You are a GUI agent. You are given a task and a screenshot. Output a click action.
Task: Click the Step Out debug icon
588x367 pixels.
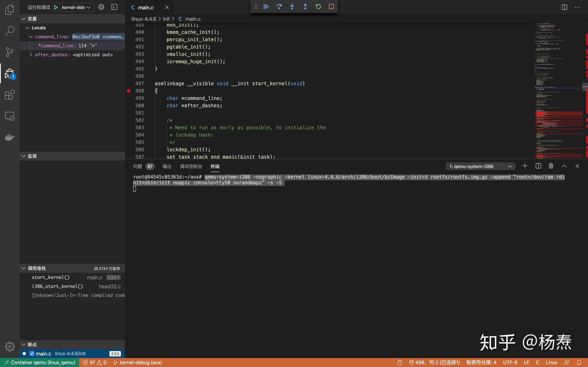305,7
